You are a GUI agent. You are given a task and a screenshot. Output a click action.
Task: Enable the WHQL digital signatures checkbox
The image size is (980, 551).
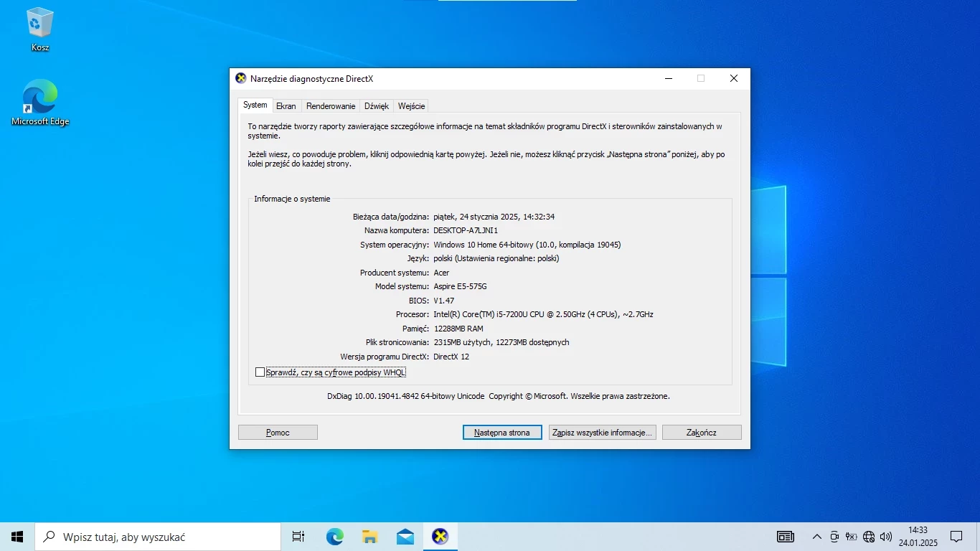260,372
